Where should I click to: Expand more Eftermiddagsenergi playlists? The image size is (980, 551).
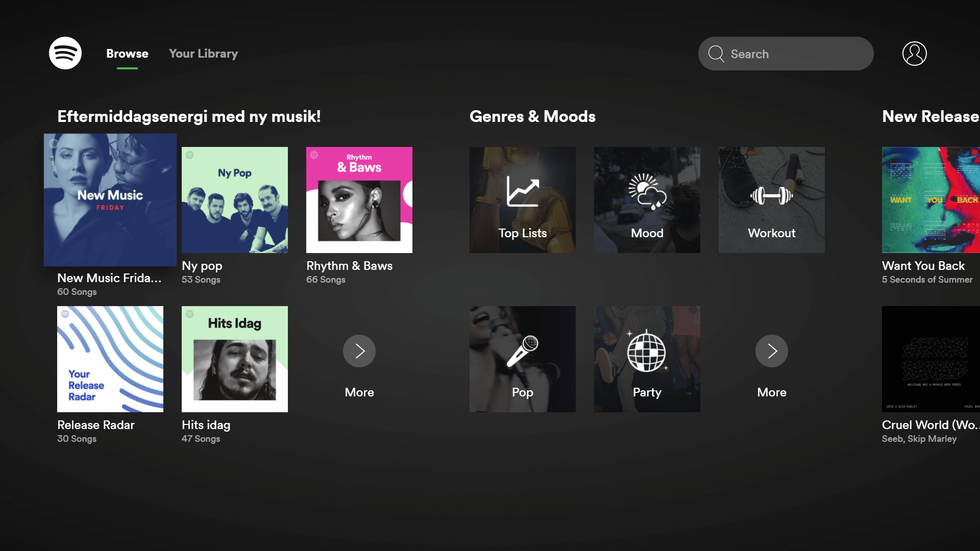(x=359, y=350)
